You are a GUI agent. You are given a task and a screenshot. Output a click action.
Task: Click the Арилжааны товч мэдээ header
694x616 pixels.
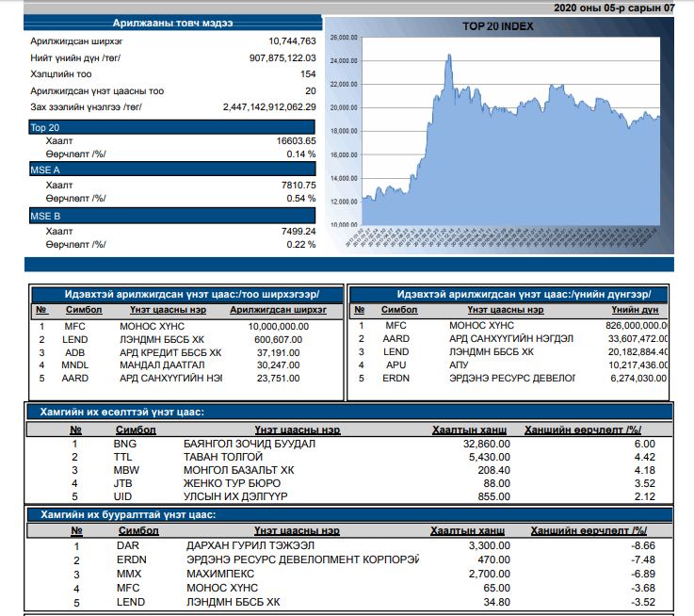click(172, 23)
